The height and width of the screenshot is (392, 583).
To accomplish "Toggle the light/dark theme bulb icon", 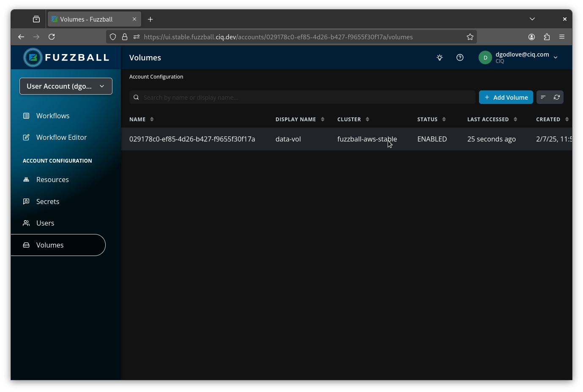I will pos(440,57).
